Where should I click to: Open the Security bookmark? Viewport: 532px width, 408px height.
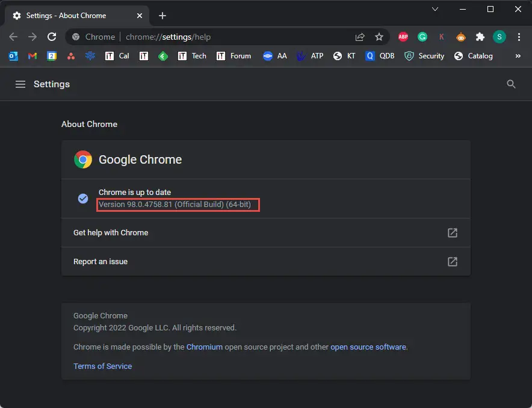pos(424,56)
